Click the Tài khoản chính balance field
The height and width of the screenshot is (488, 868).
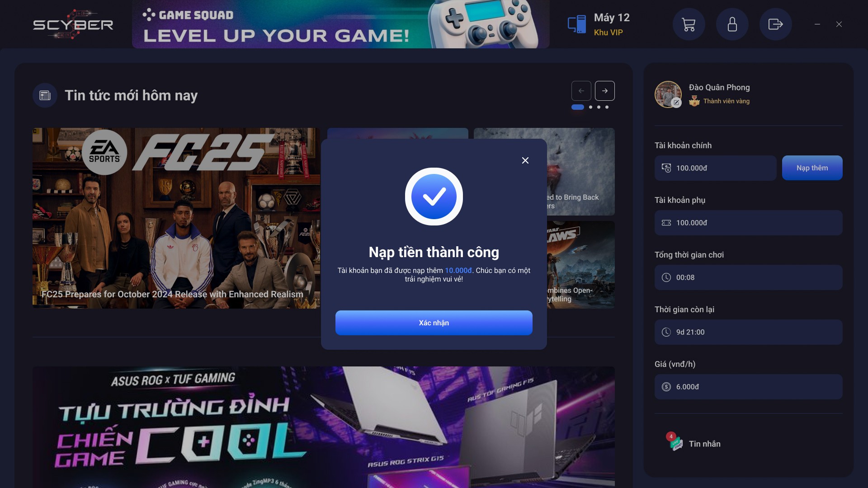[715, 168]
